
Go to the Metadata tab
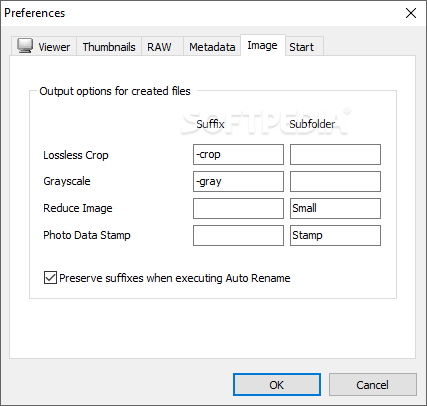coord(212,47)
